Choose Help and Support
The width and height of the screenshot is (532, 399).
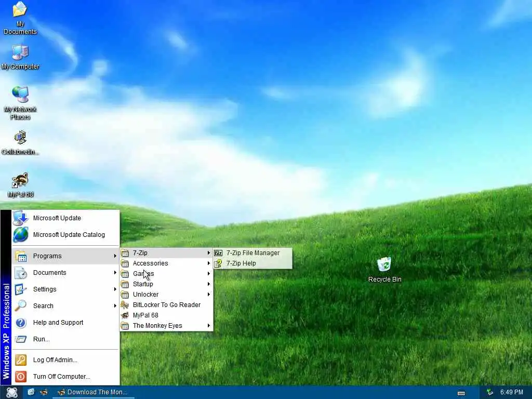point(66,323)
